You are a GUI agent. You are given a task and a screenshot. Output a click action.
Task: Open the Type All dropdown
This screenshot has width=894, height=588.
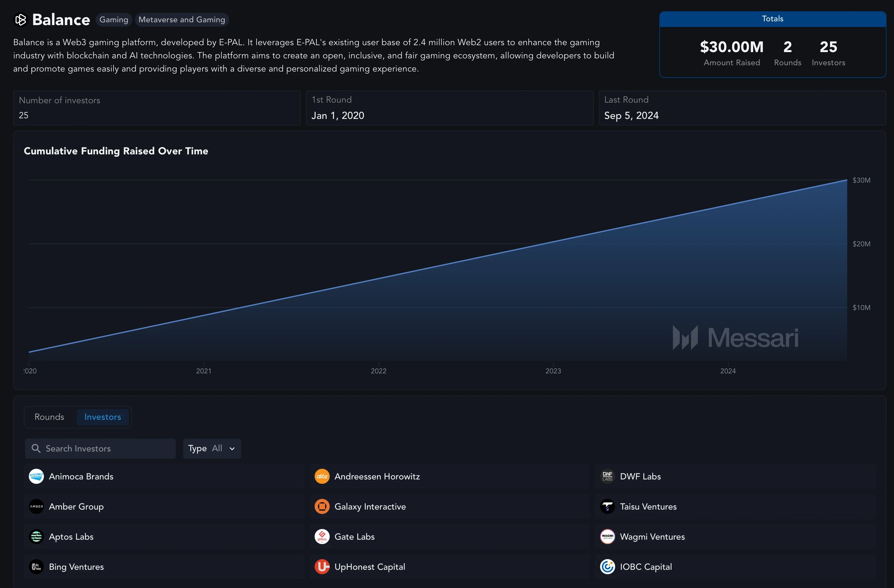pyautogui.click(x=212, y=448)
